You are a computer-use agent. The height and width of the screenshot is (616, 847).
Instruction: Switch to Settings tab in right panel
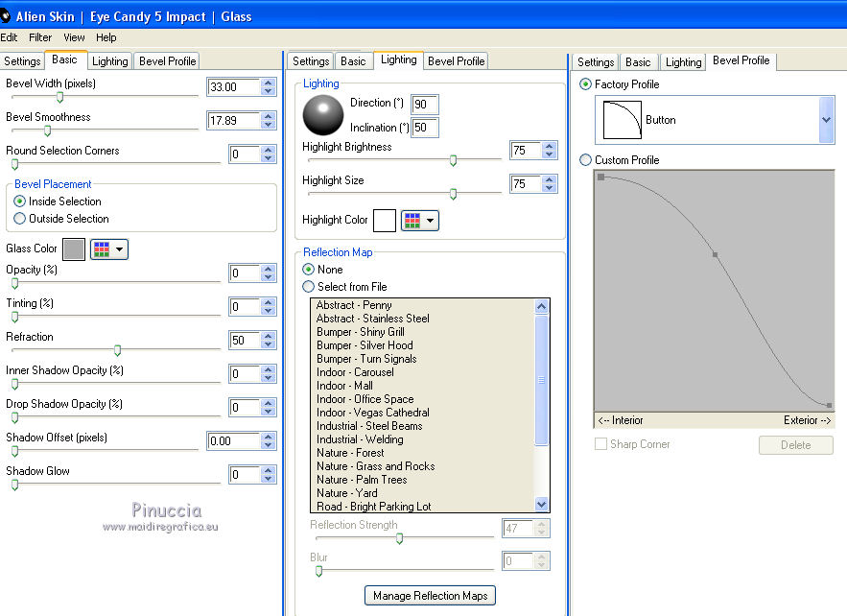point(596,62)
